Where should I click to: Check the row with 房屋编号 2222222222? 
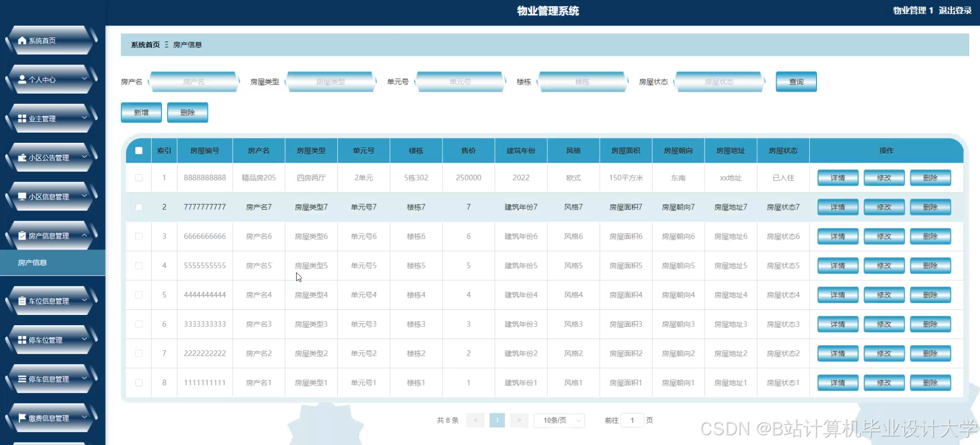139,353
